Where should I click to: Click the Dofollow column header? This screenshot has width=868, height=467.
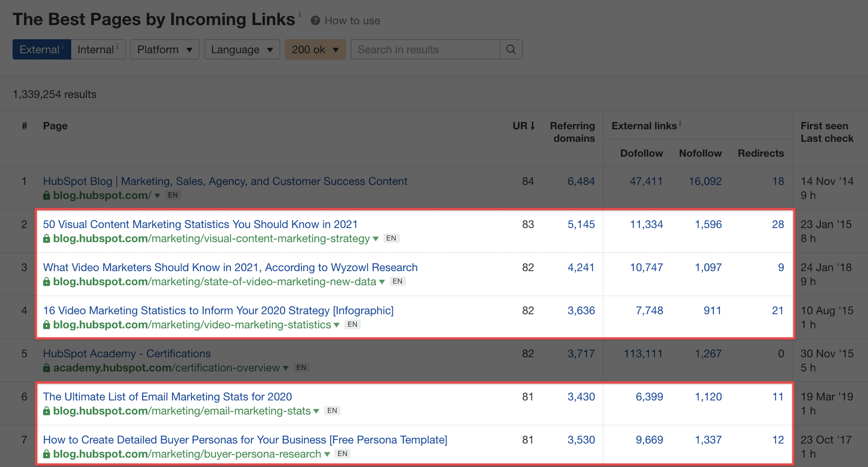[641, 153]
